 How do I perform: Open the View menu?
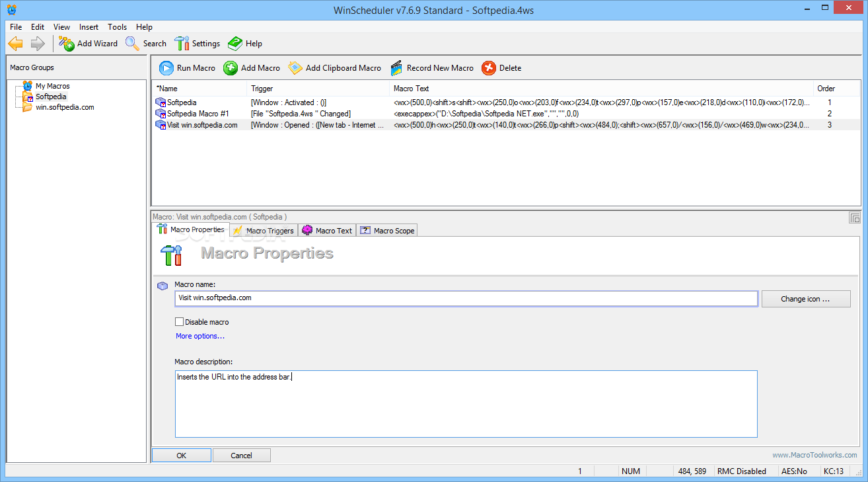click(x=61, y=27)
